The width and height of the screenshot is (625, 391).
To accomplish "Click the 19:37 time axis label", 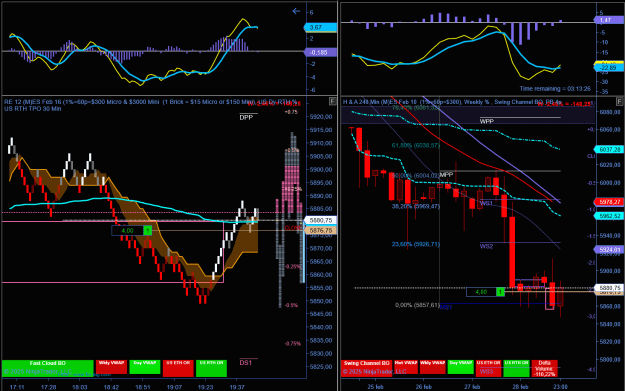I will (237, 387).
